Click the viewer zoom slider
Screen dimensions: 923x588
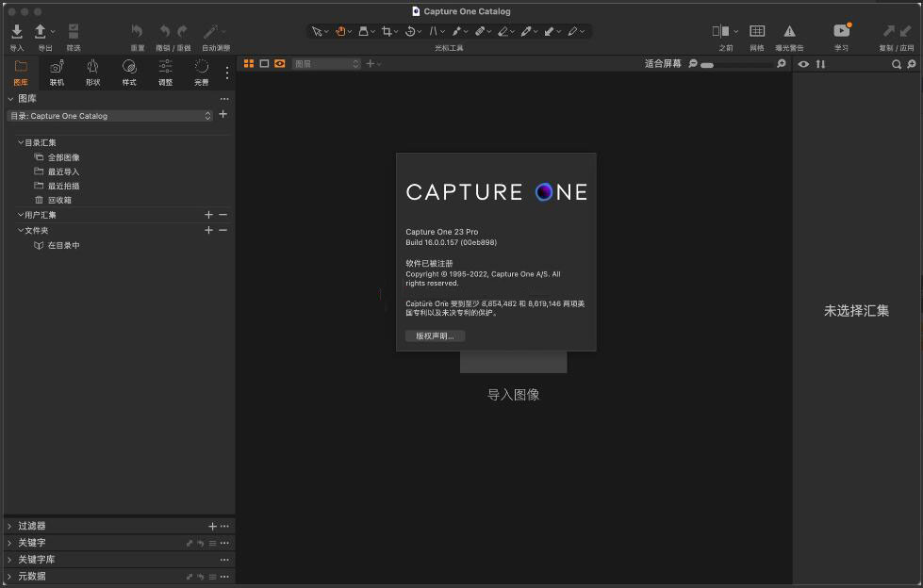click(737, 65)
